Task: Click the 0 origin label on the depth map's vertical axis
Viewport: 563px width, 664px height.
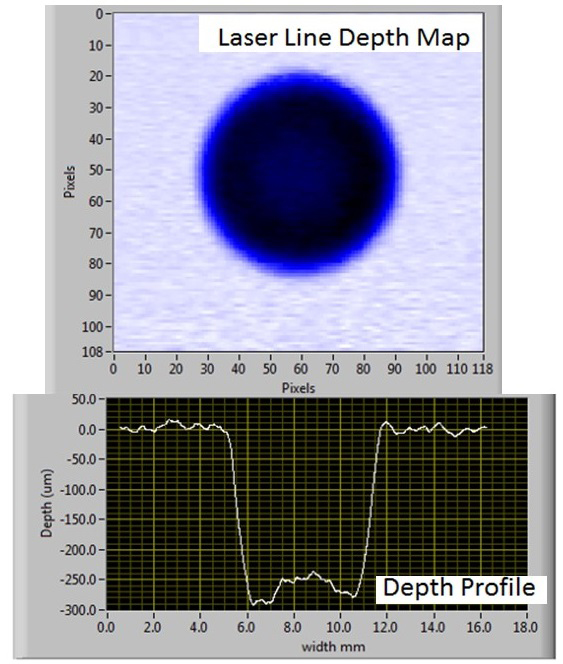Action: 99,14
